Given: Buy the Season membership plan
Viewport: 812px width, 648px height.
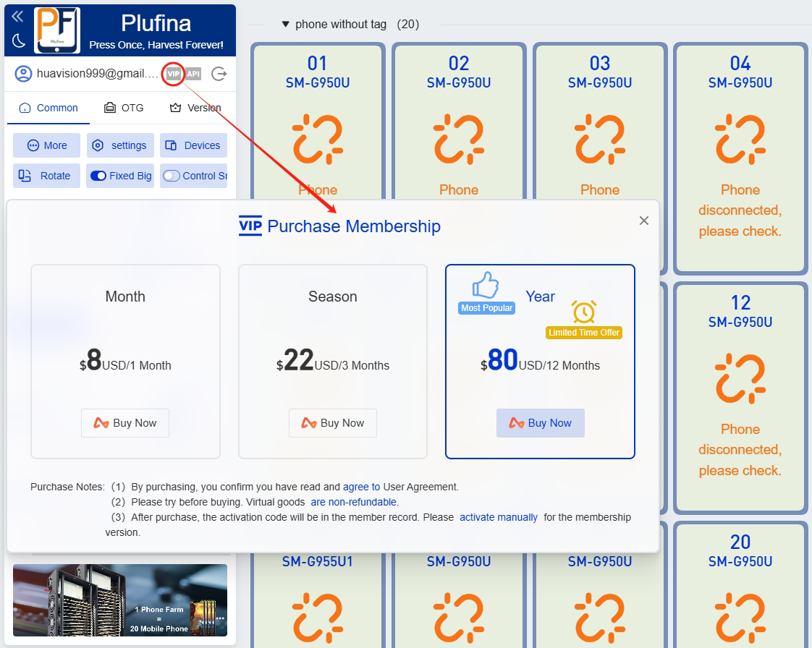Looking at the screenshot, I should coord(333,423).
